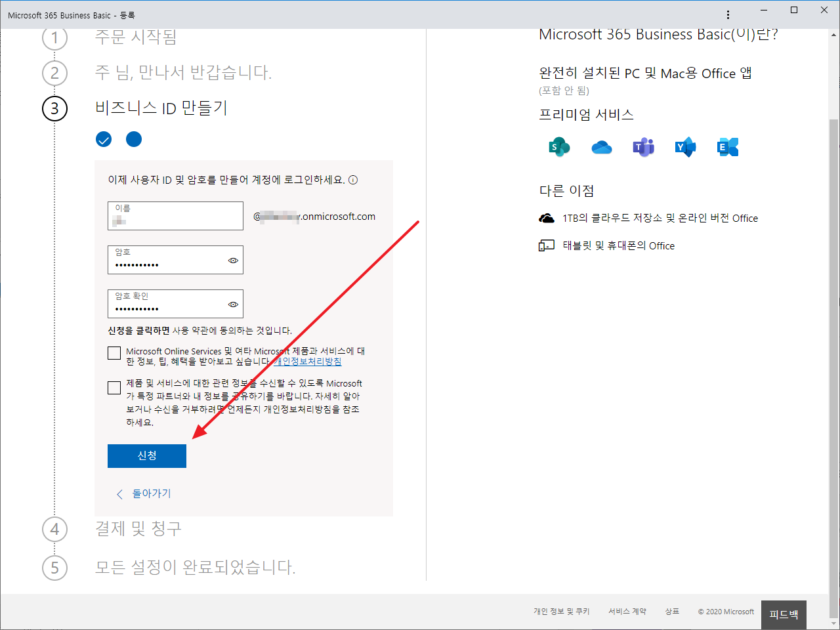Click the 피드백 feedback button
Image resolution: width=840 pixels, height=630 pixels.
coord(784,615)
